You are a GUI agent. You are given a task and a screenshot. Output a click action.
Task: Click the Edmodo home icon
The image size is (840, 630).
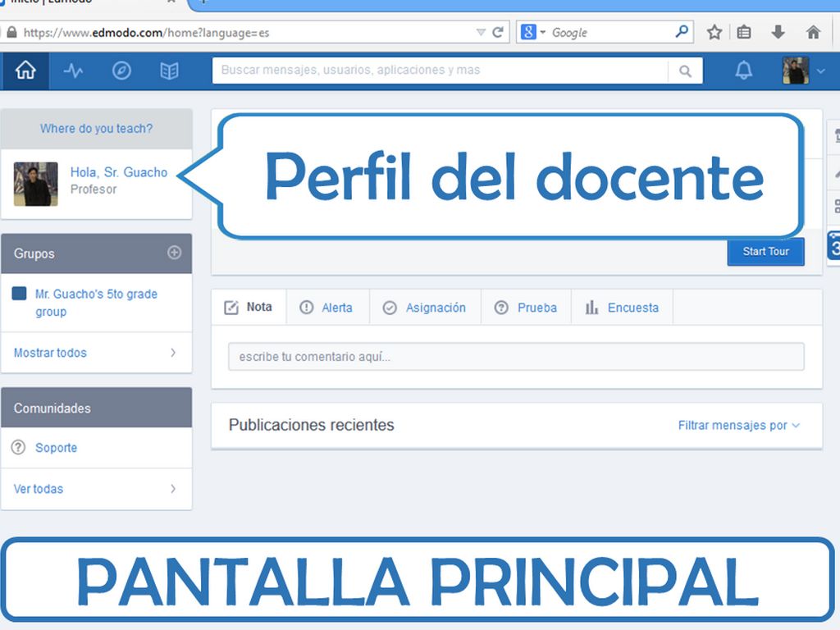(25, 71)
